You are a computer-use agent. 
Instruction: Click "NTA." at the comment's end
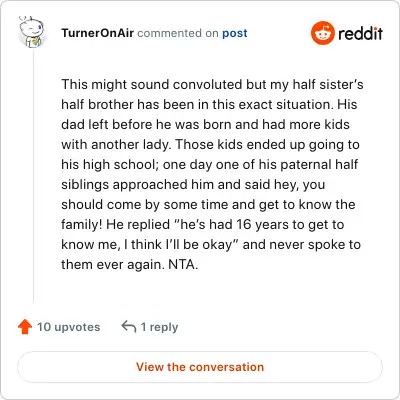point(183,265)
